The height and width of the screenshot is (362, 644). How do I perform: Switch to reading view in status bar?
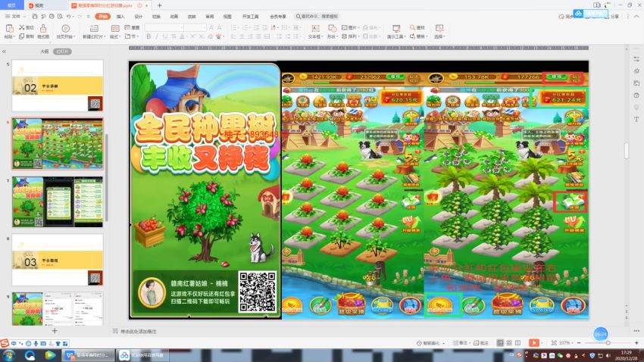pos(518,343)
